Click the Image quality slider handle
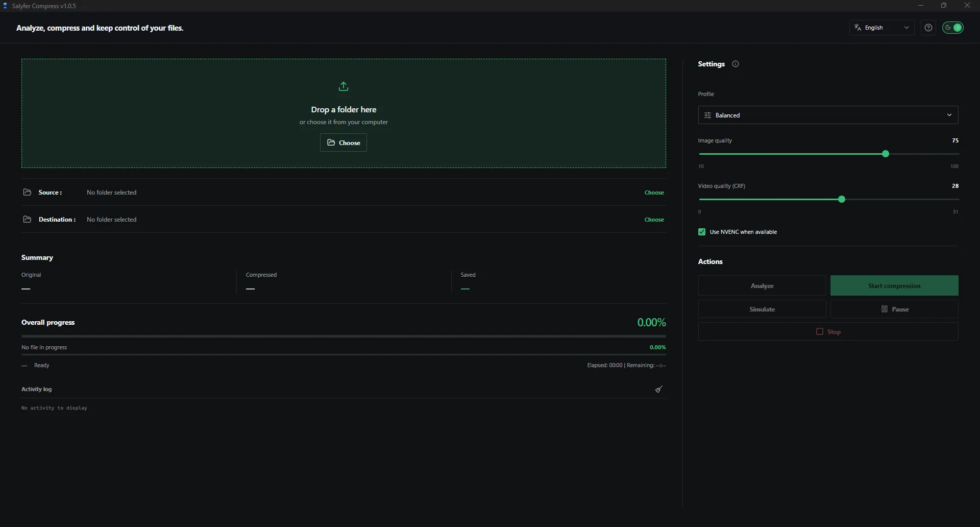 [x=886, y=154]
